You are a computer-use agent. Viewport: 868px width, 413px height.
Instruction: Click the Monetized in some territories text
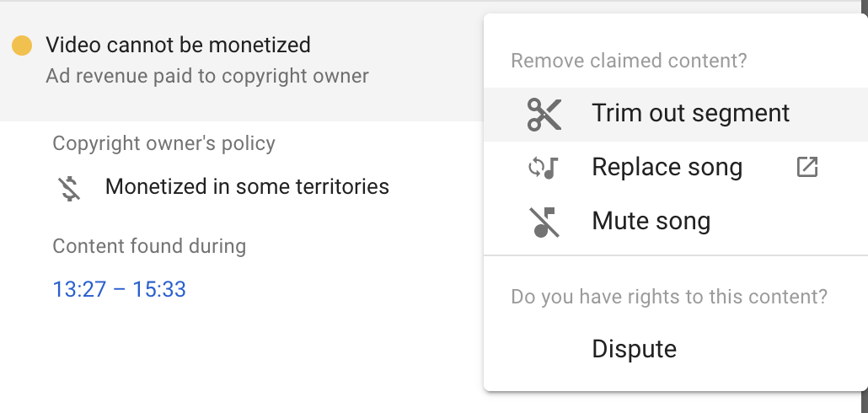point(247,186)
